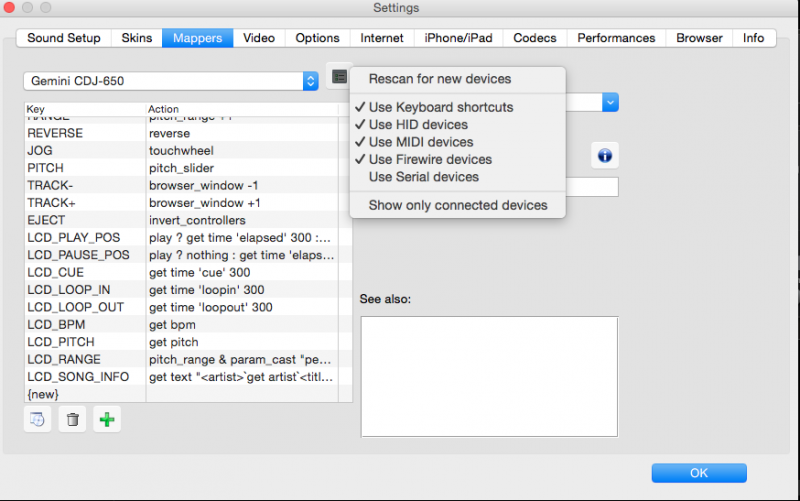Open the Codecs tab

535,38
